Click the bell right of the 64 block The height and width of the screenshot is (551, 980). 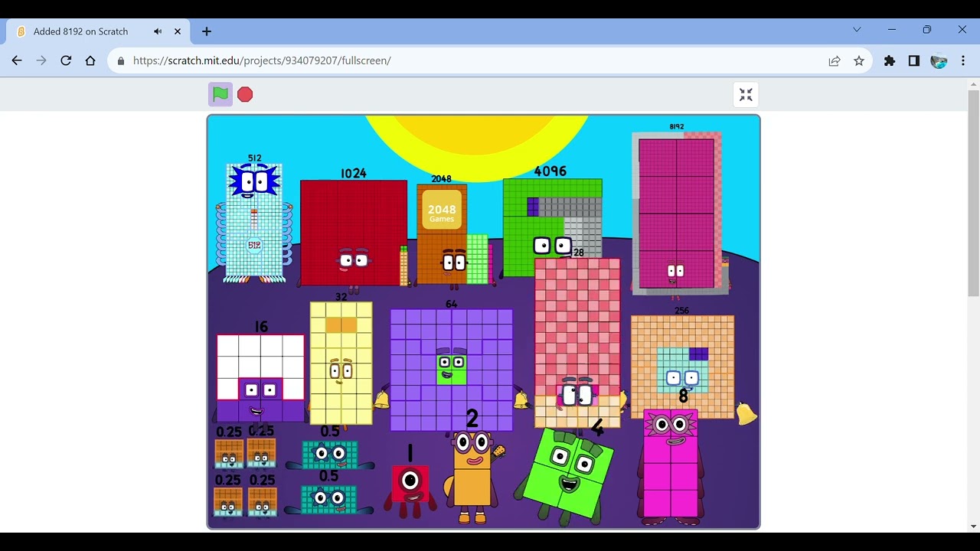click(522, 399)
